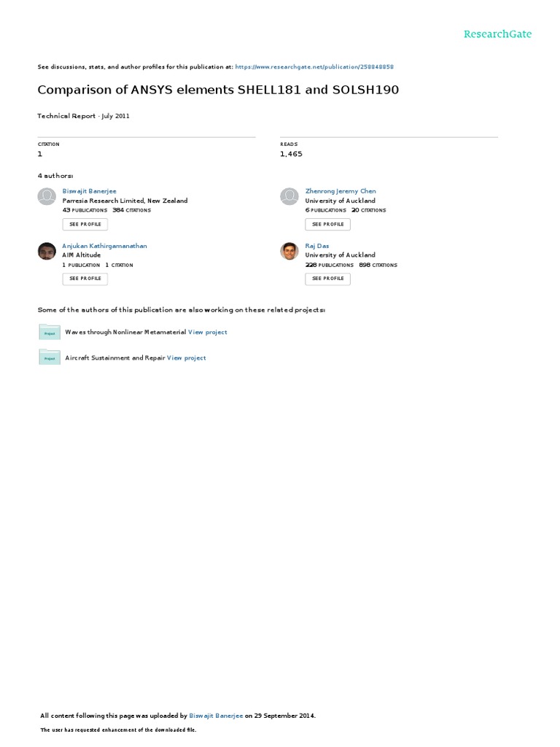Click the ResearchGate logo
The height and width of the screenshot is (747, 560).
coord(497,34)
